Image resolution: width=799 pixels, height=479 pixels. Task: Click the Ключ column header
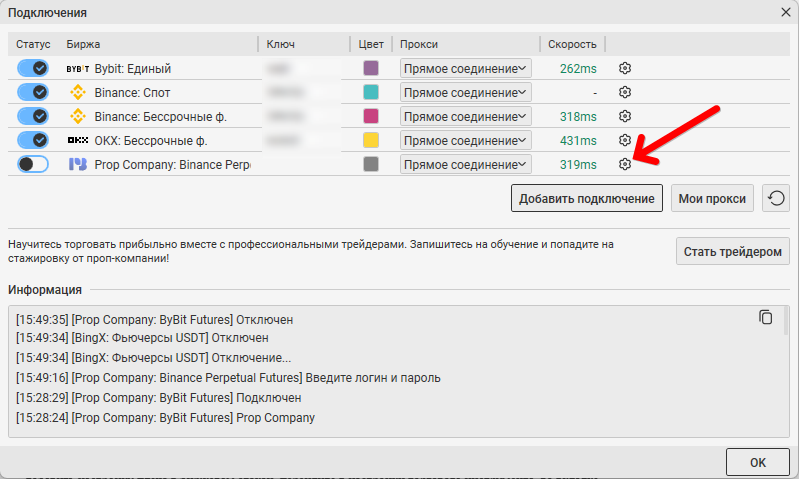click(x=280, y=44)
